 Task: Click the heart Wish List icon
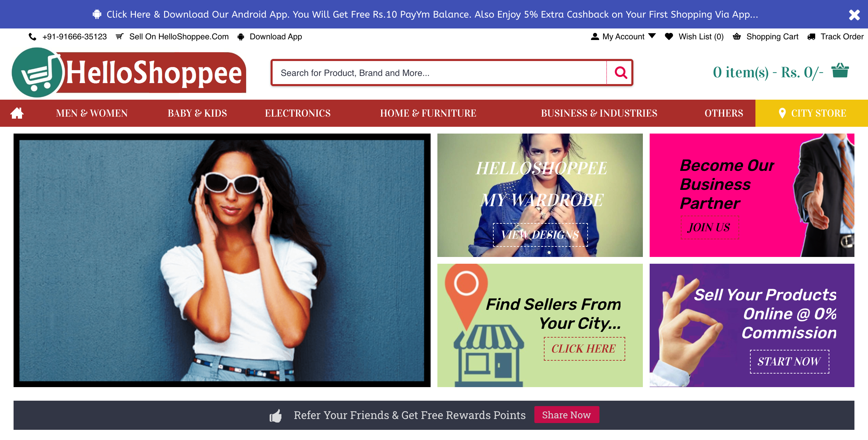[669, 37]
